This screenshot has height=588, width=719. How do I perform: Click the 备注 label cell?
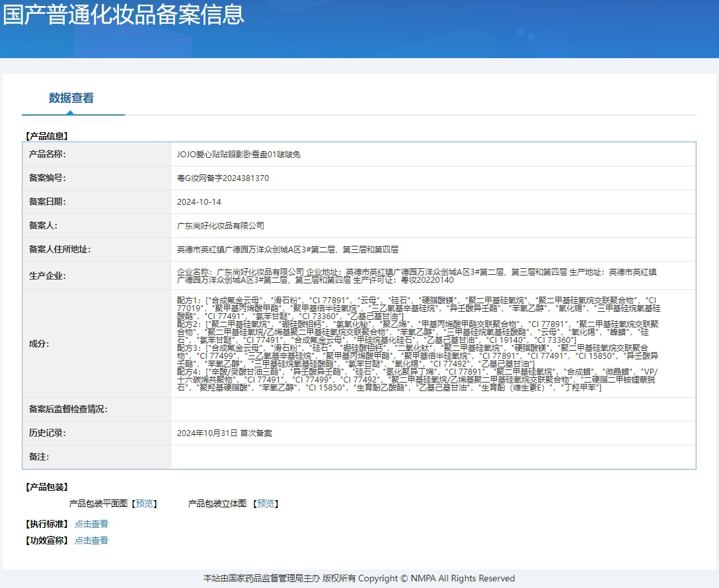coord(96,457)
